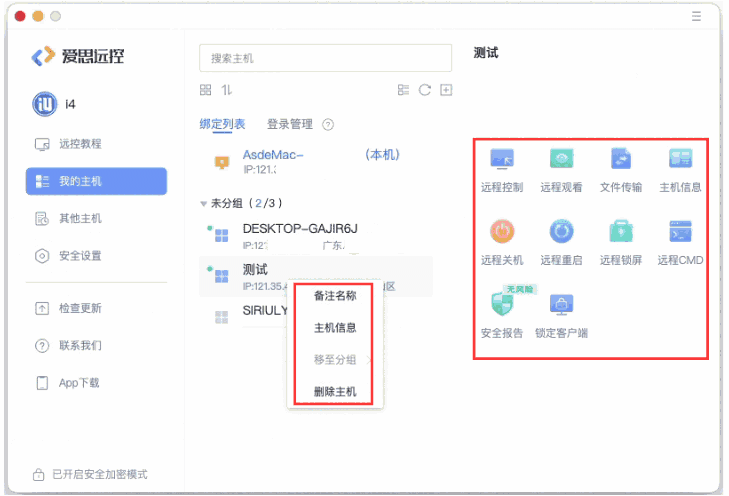
Task: Click 已开启安全加密模式 status text
Action: tap(100, 474)
